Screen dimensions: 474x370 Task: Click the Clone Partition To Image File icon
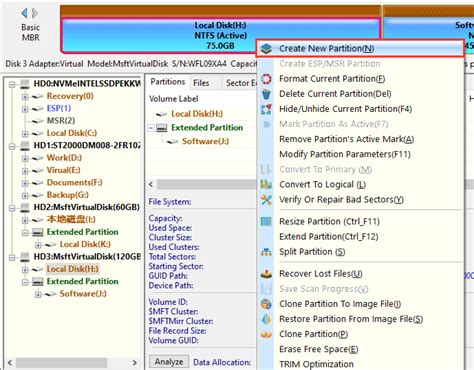click(266, 304)
